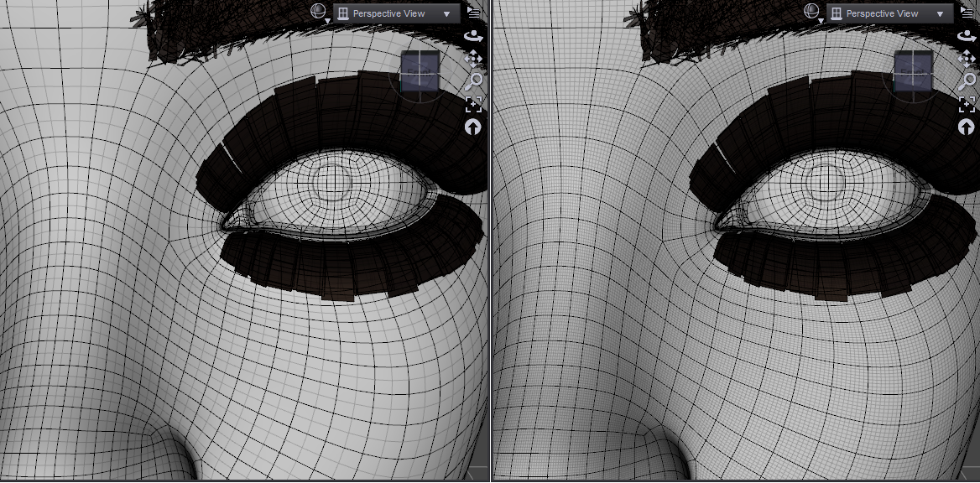Click Reset camera arrow in left viewport
This screenshot has height=483, width=980.
tap(473, 127)
